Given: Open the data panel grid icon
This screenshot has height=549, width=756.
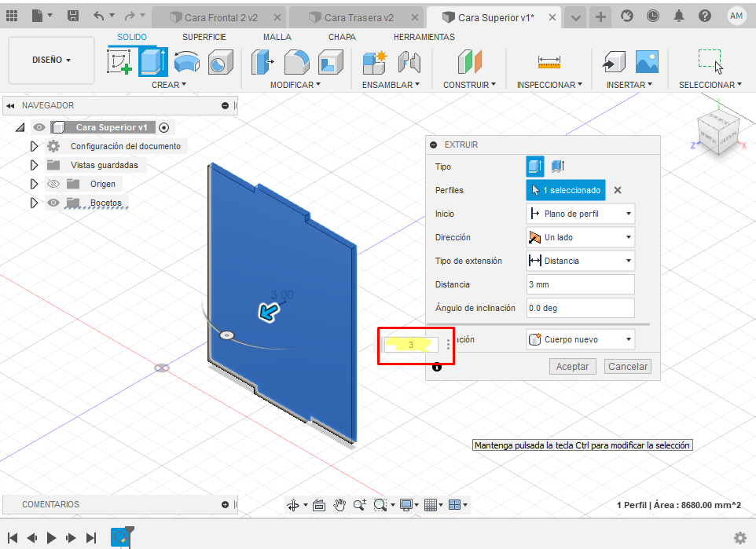Looking at the screenshot, I should point(12,16).
